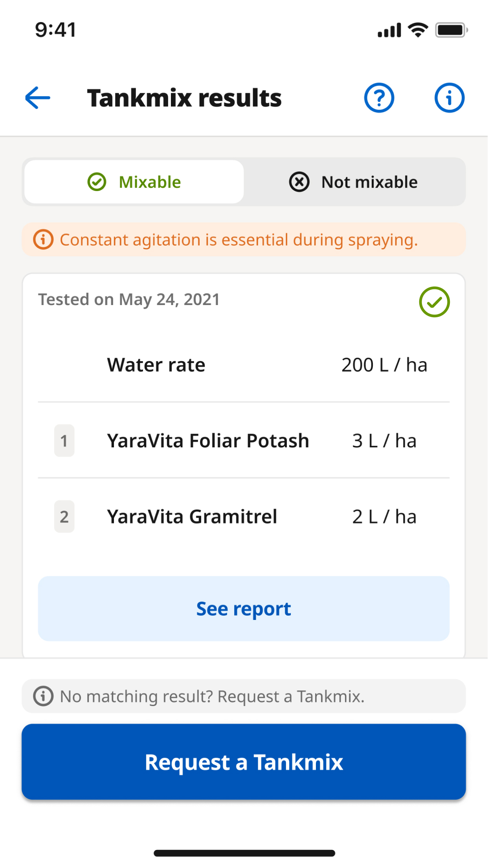Tap the green checkmark on result card
This screenshot has height=868, width=488.
(434, 302)
